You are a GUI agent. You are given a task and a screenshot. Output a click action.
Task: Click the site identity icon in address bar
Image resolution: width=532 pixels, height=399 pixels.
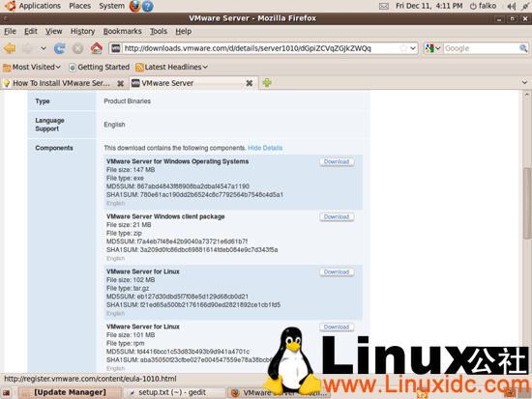(x=116, y=48)
